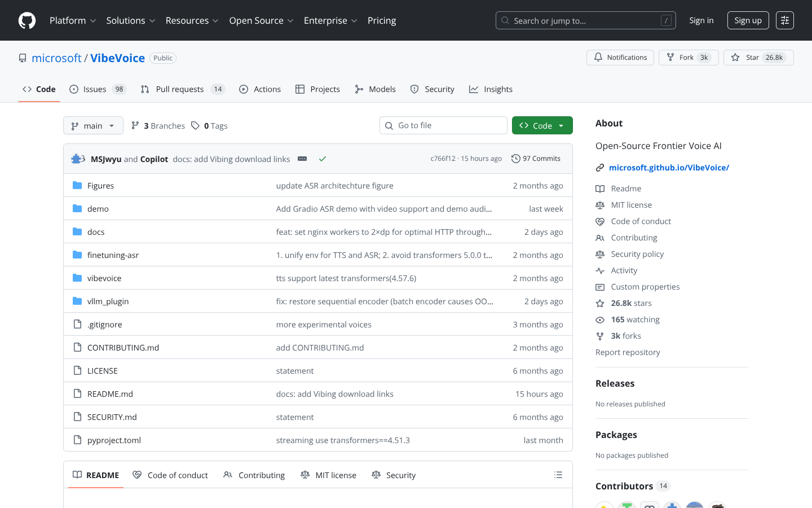Open the Open Source navigation menu
This screenshot has width=812, height=508.
coord(261,20)
